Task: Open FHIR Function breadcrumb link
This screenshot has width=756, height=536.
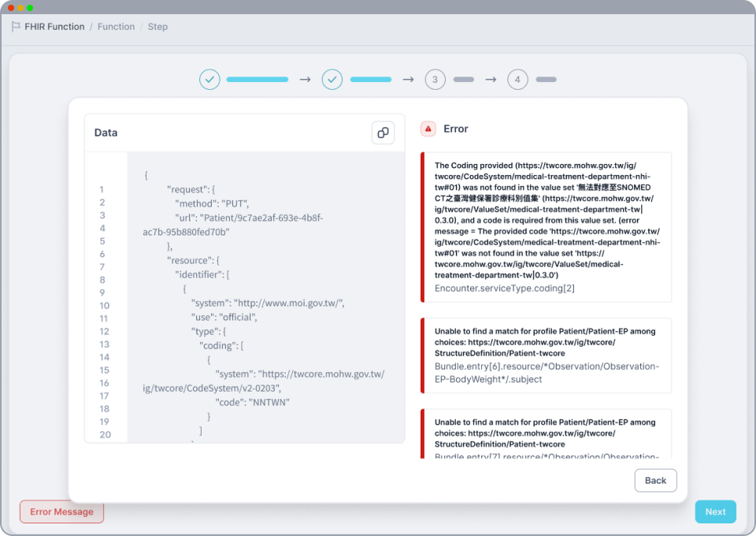Action: (54, 27)
